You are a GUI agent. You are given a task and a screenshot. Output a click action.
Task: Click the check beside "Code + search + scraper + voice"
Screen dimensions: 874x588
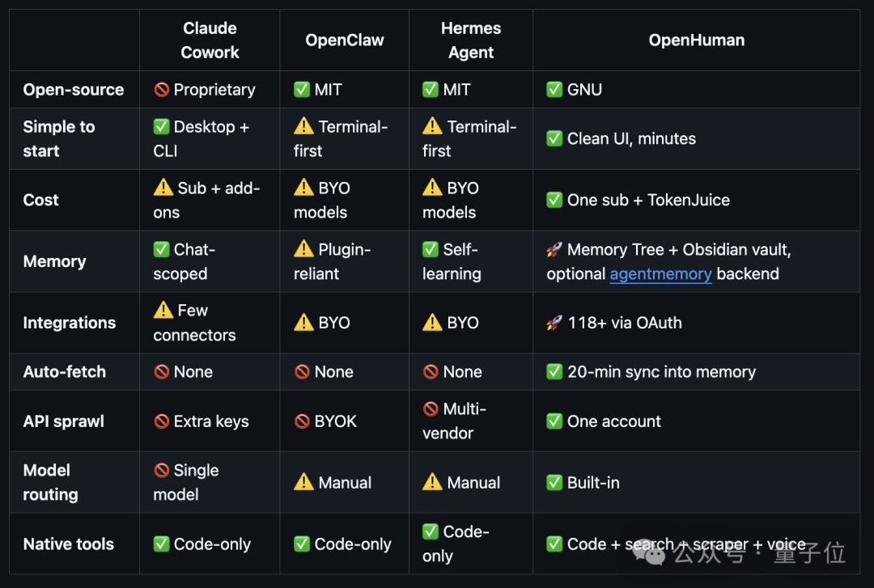coord(554,544)
